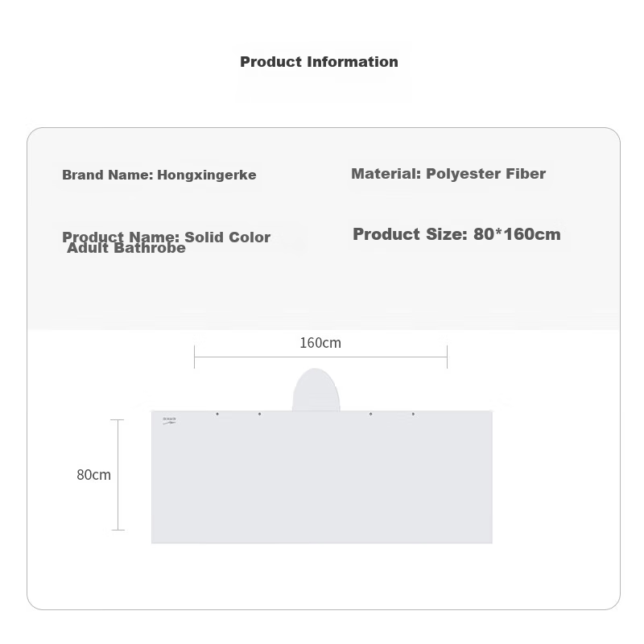Click the Material: Polyester Fiber label
The height and width of the screenshot is (644, 644).
coord(448,174)
